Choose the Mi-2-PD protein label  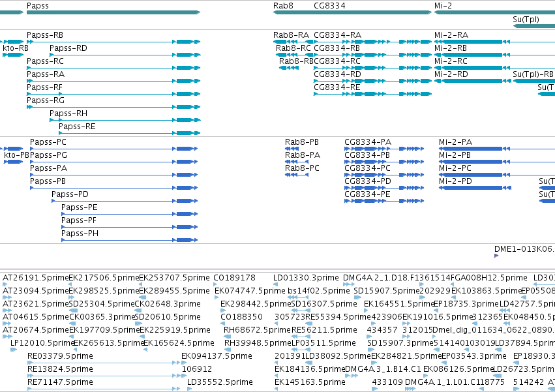(455, 182)
